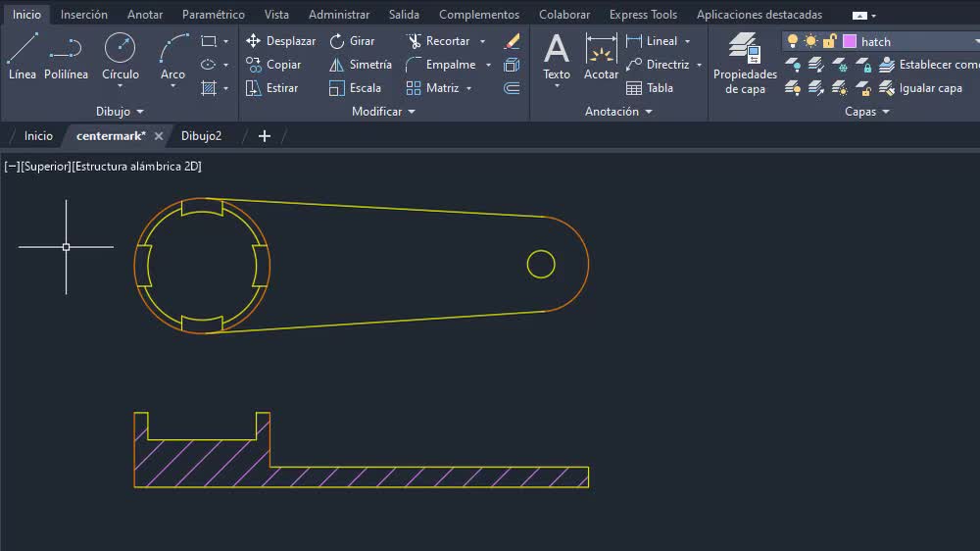Select the Polilínea tool
The image size is (980, 551).
tap(66, 57)
